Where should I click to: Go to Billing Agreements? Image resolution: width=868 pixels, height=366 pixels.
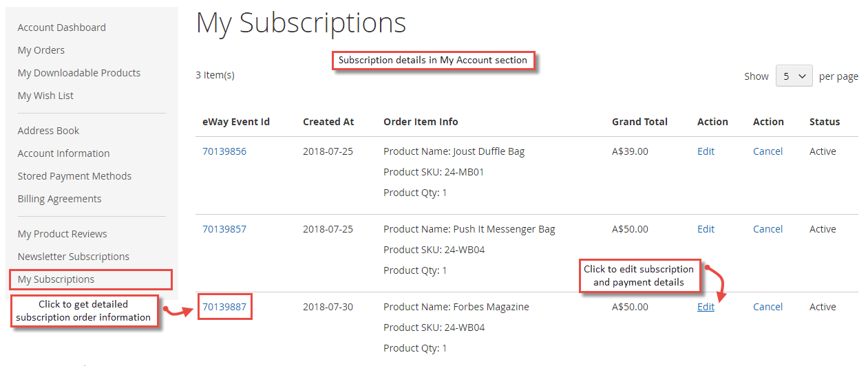pos(60,199)
